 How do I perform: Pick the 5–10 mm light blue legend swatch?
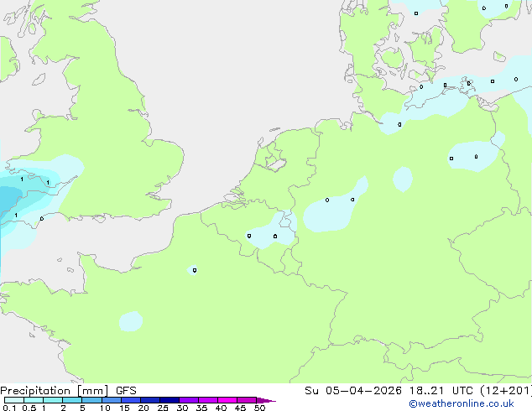tap(91, 400)
